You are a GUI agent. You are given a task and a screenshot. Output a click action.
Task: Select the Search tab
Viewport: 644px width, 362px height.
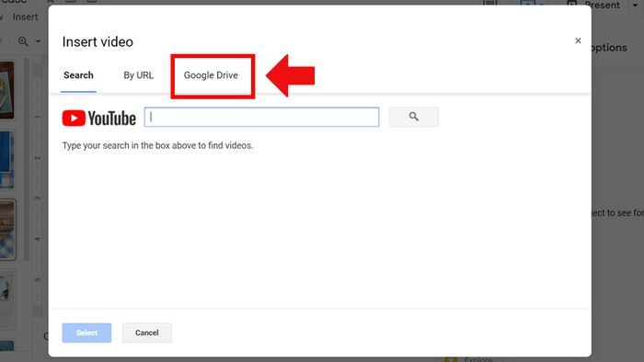pyautogui.click(x=78, y=75)
